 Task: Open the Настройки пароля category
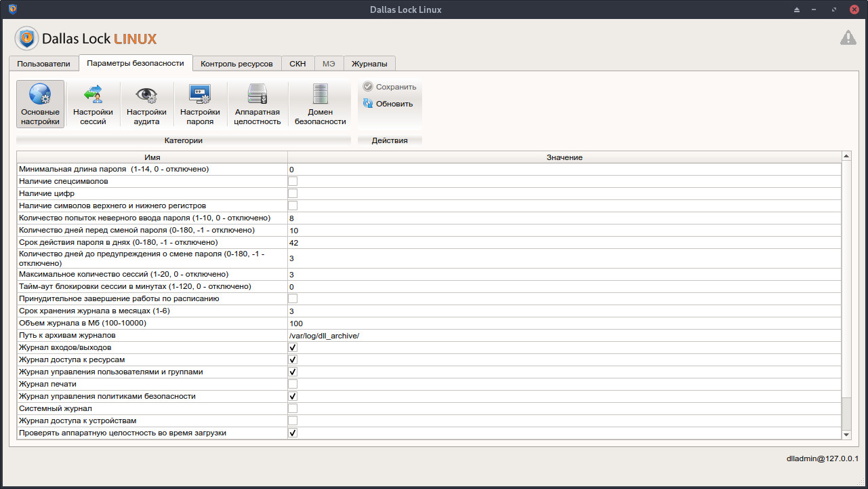201,103
